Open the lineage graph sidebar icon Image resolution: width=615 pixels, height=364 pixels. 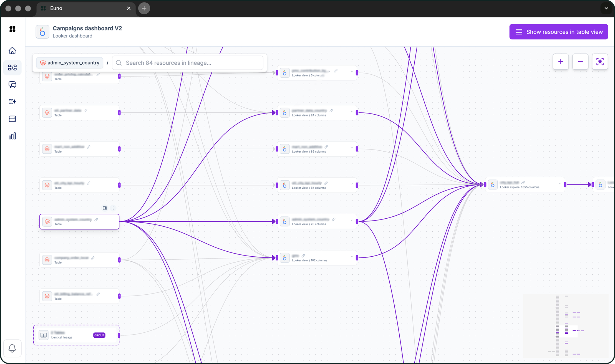12,67
